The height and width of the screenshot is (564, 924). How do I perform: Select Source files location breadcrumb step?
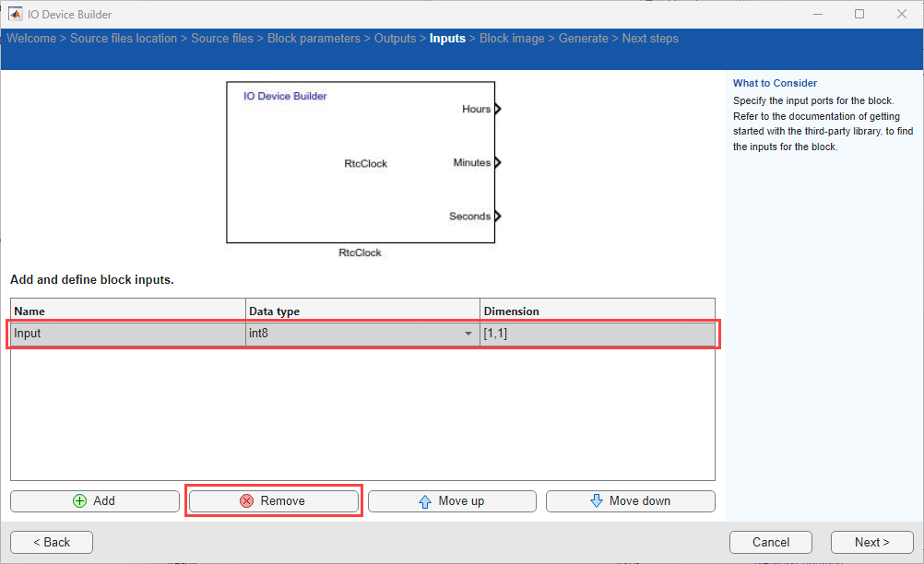[124, 39]
